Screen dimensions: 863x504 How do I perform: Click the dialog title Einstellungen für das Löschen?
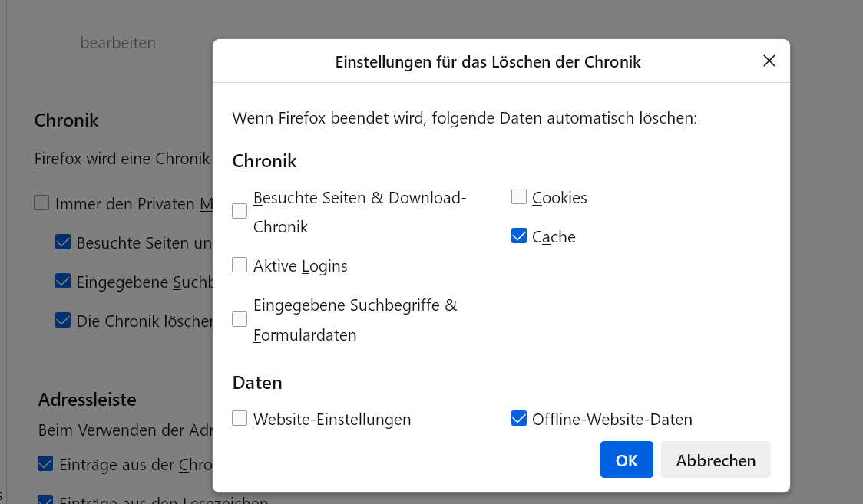coord(488,61)
